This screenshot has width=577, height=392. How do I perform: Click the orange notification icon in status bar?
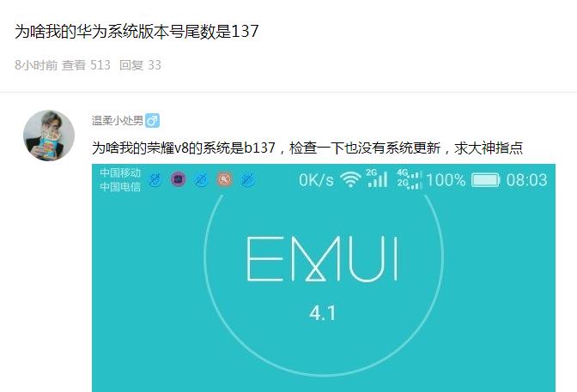224,179
